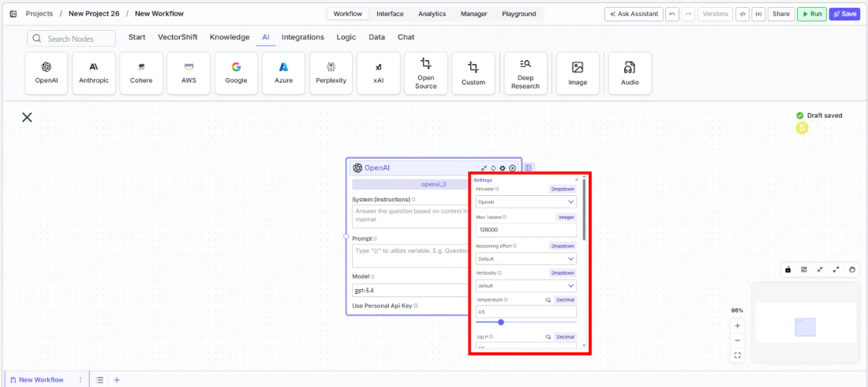This screenshot has height=387, width=868.
Task: Click the redo arrow in top toolbar
Action: click(x=688, y=14)
